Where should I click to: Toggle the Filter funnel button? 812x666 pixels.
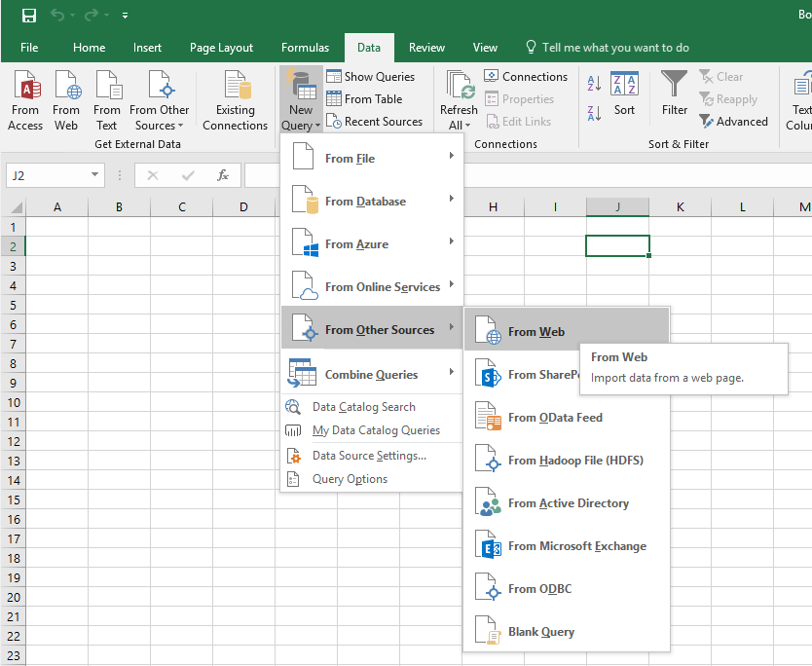click(675, 93)
